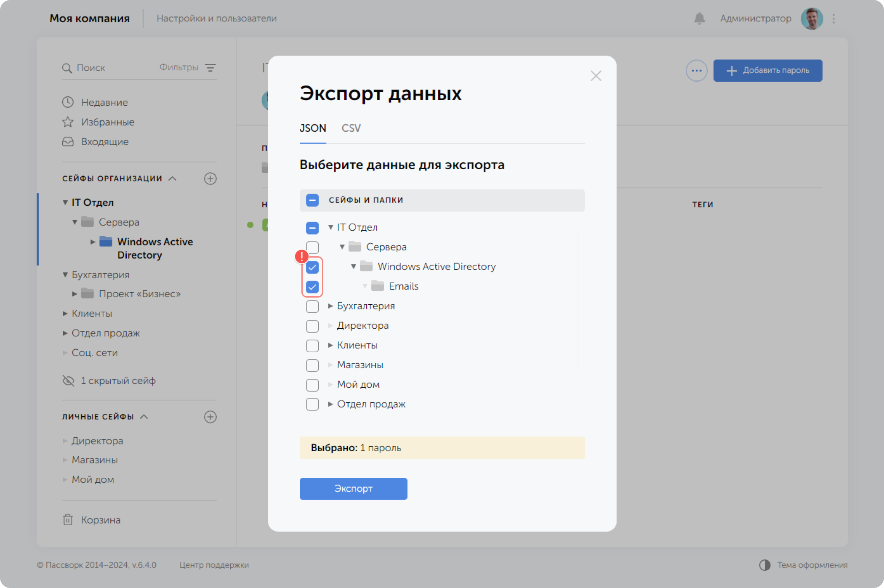
Task: Collapse the IT Отдел node in export dialog
Action: 330,227
